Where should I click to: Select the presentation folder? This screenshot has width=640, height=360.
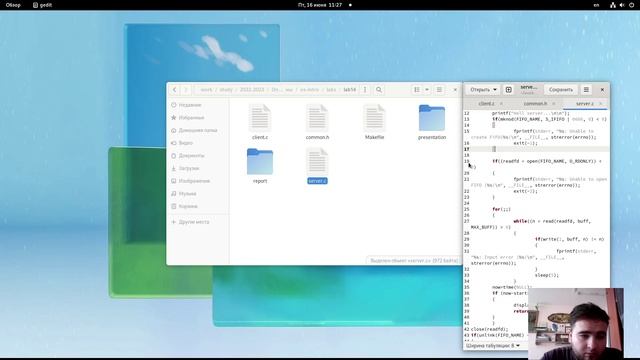[432, 118]
